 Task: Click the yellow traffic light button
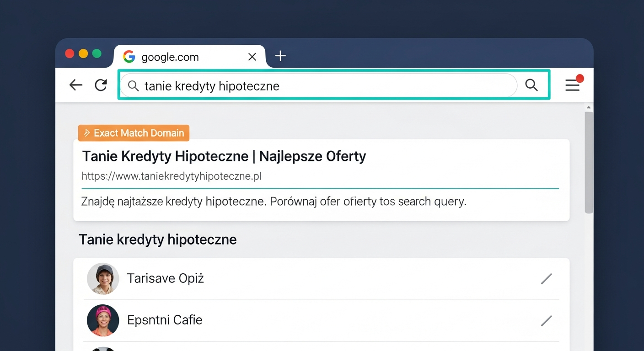[x=83, y=53]
